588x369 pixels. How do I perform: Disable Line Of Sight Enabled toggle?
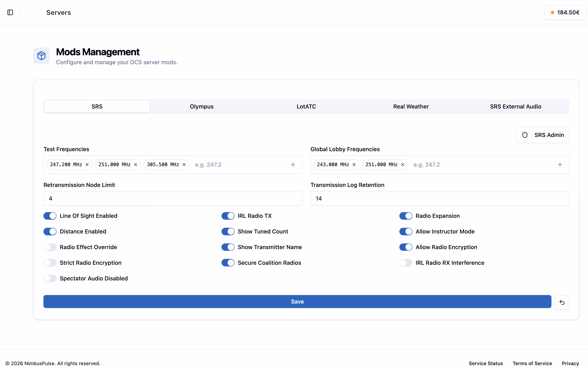pos(50,216)
